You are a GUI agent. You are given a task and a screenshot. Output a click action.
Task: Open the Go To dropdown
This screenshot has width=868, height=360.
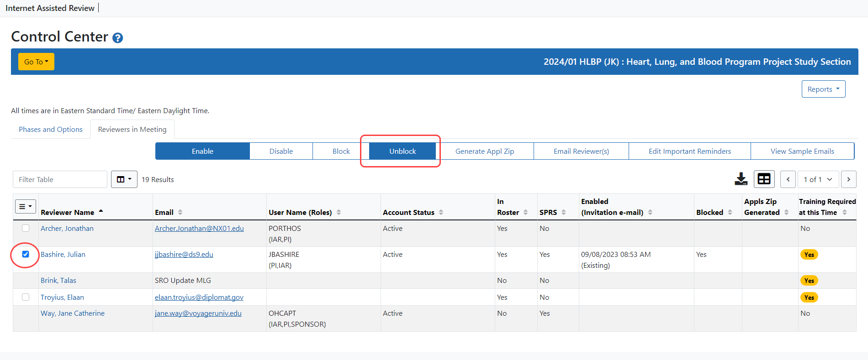point(36,62)
